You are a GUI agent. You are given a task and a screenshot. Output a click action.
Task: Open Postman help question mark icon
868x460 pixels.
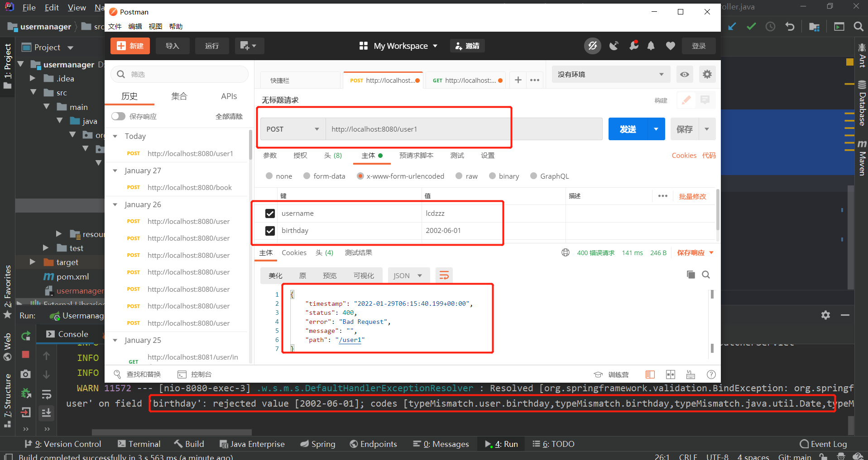pos(711,374)
